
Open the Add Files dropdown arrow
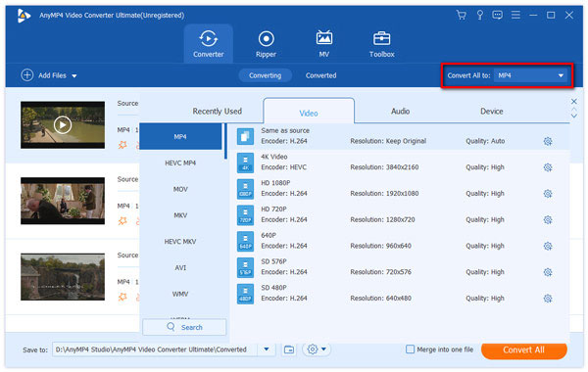[x=74, y=76]
